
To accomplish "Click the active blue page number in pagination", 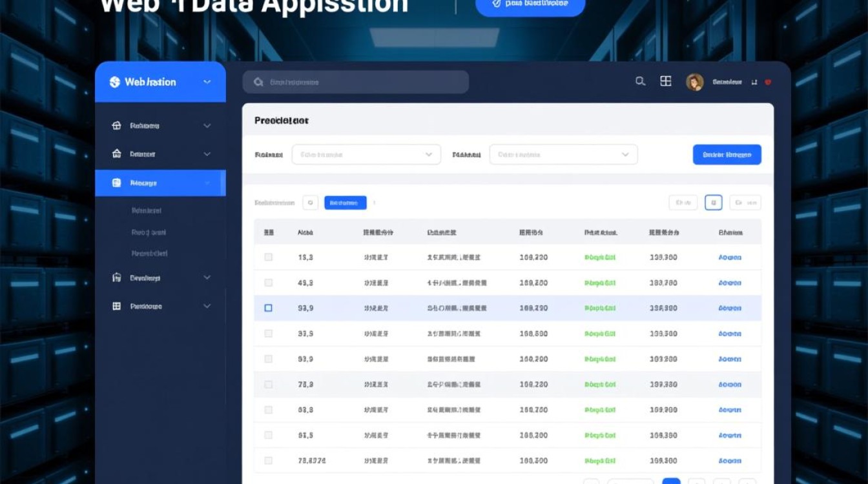I will point(672,481).
